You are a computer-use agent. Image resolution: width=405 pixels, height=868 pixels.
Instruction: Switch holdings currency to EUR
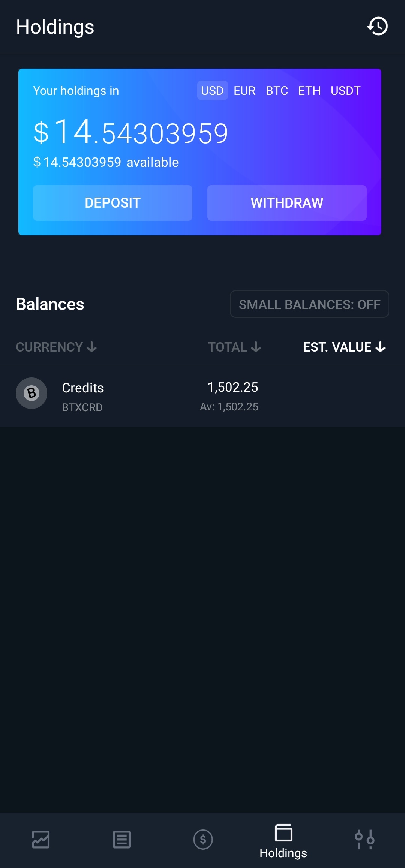(x=244, y=91)
